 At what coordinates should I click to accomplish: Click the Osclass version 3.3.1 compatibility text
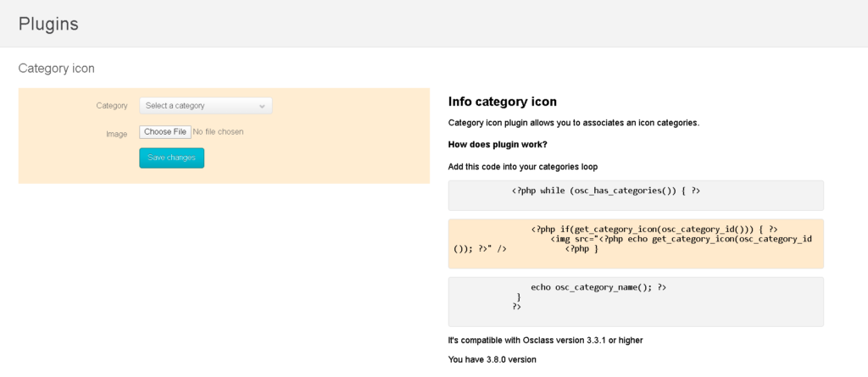point(545,341)
